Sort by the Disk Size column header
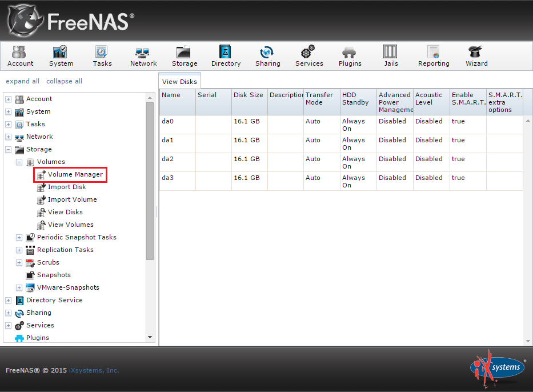The image size is (533, 392). pyautogui.click(x=250, y=102)
